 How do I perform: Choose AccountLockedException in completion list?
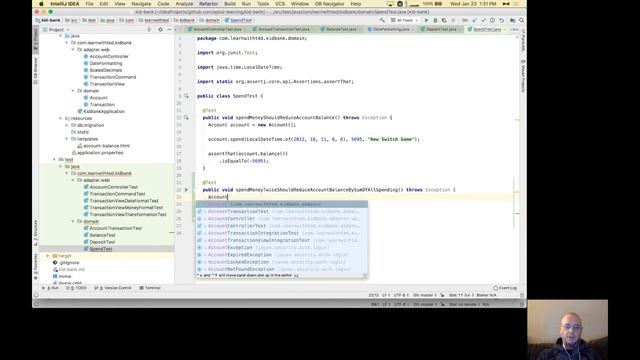282,262
